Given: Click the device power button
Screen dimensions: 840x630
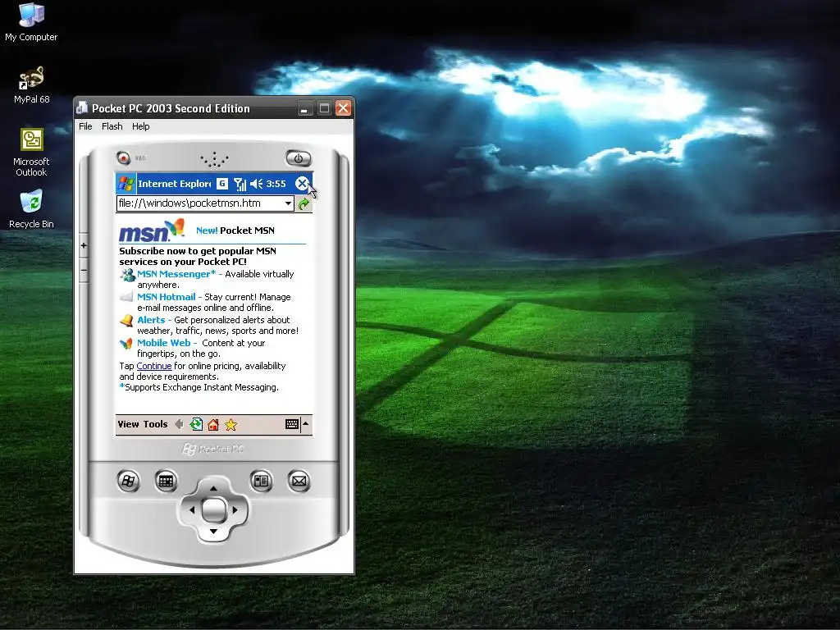Looking at the screenshot, I should 299,158.
